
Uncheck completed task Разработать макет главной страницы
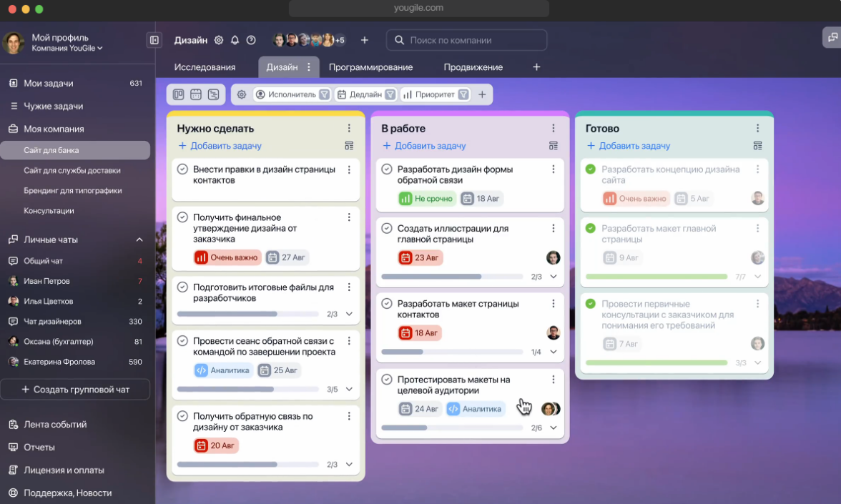591,229
